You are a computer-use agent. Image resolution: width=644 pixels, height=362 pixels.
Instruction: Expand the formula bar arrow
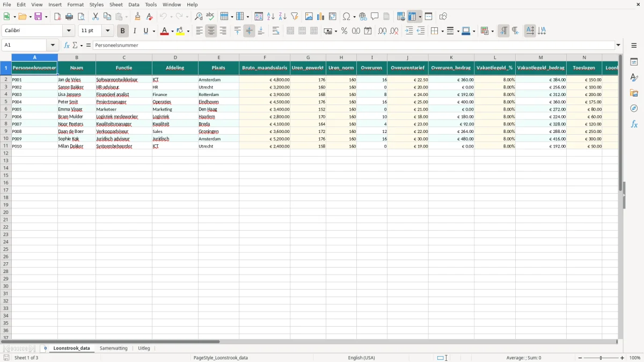point(618,45)
